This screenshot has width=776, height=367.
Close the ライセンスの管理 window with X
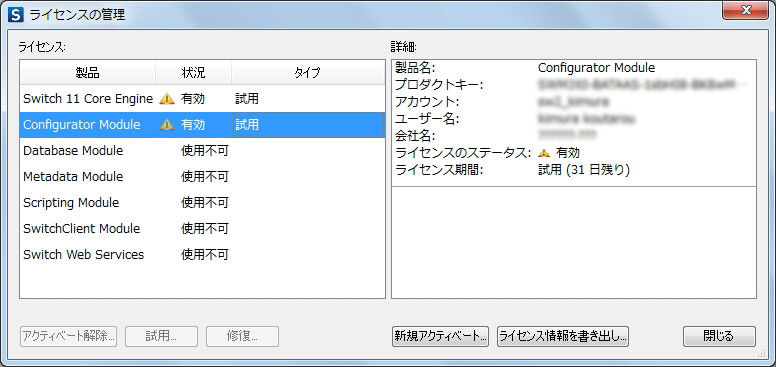coord(745,10)
